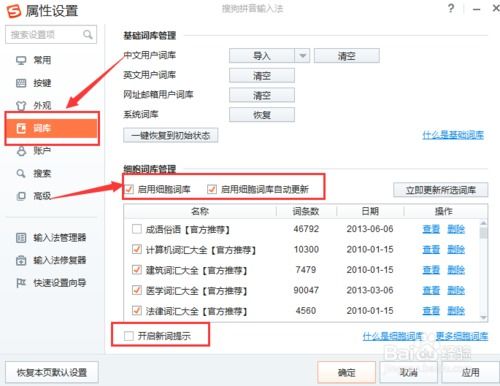This screenshot has width=500, height=386.
Task: Uncheck the 医学词汇大全 checkbox
Action: pos(137,290)
